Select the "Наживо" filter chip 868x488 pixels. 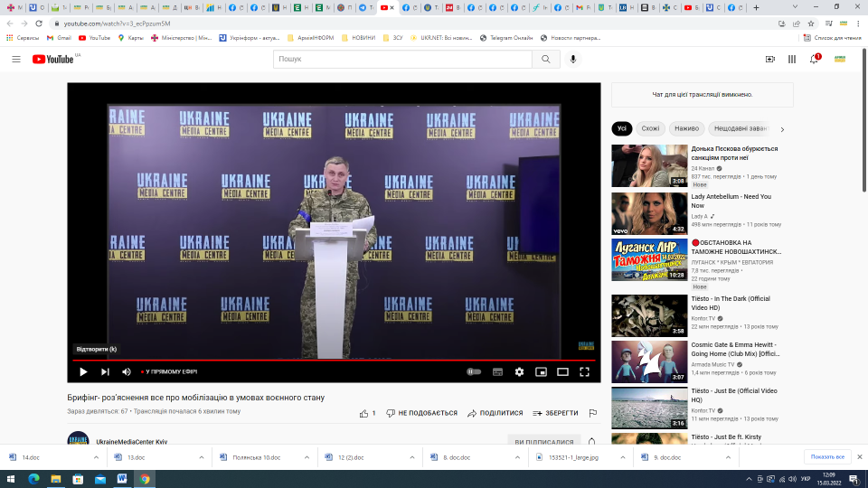click(686, 128)
